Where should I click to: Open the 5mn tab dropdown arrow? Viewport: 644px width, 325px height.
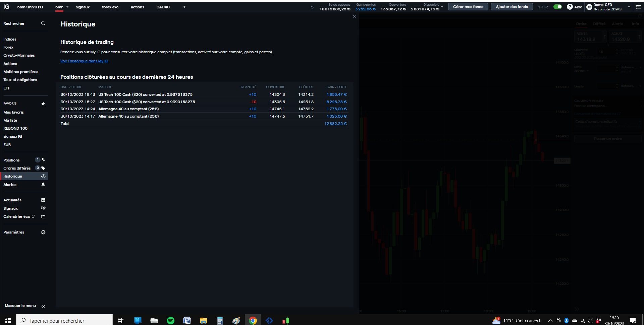pos(67,7)
